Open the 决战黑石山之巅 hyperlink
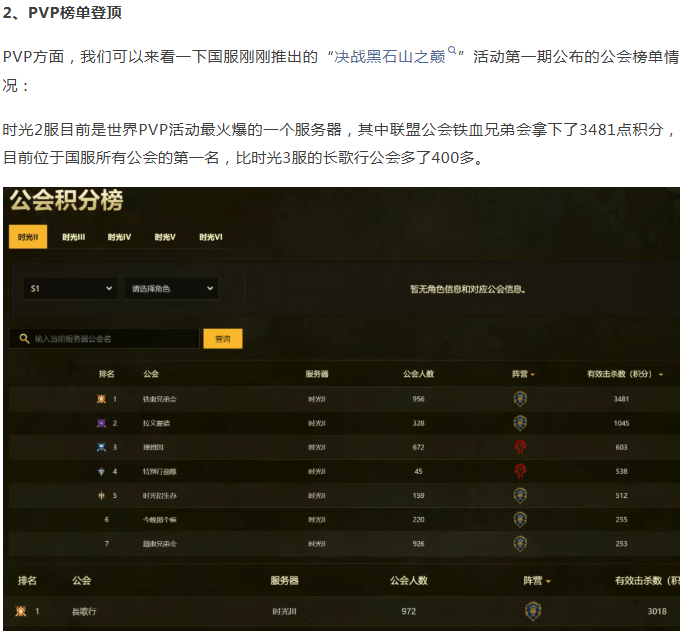The width and height of the screenshot is (680, 637). [391, 58]
